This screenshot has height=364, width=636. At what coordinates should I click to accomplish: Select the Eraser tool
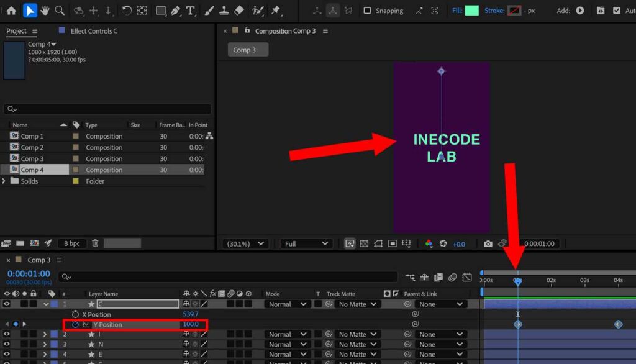tap(239, 11)
